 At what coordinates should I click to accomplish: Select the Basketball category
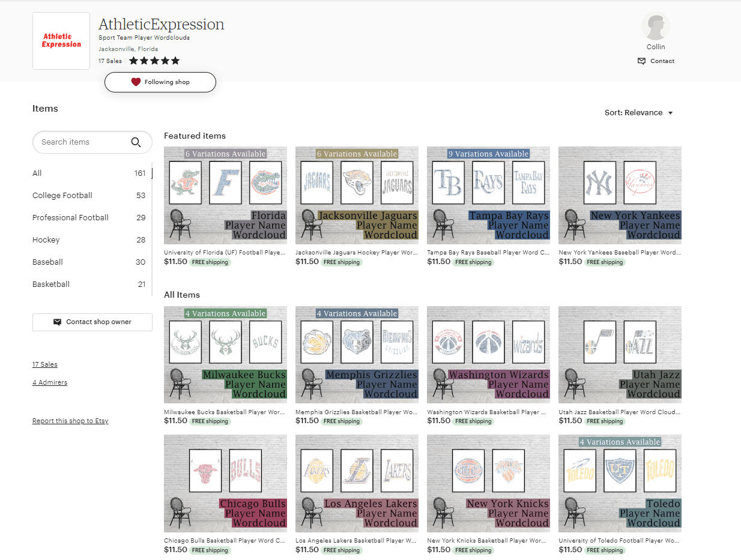click(x=89, y=285)
